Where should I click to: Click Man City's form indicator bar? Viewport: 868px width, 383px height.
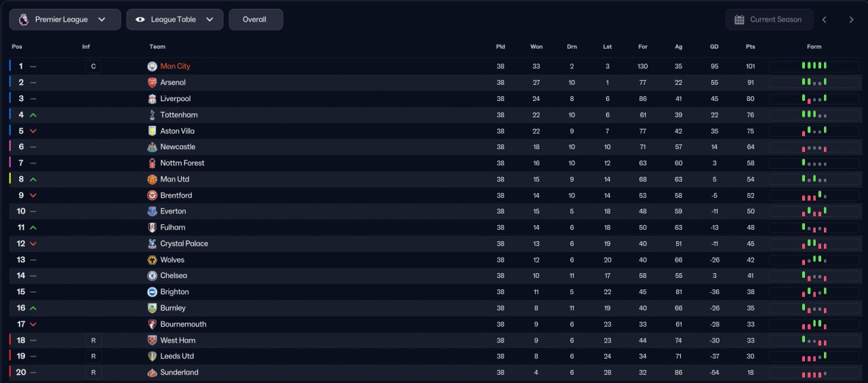pyautogui.click(x=814, y=66)
